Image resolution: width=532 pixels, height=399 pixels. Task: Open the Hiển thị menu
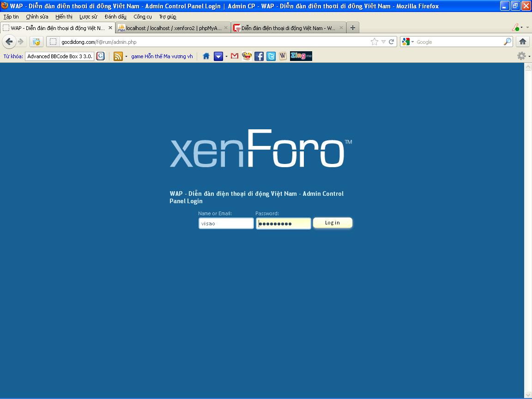click(x=64, y=17)
